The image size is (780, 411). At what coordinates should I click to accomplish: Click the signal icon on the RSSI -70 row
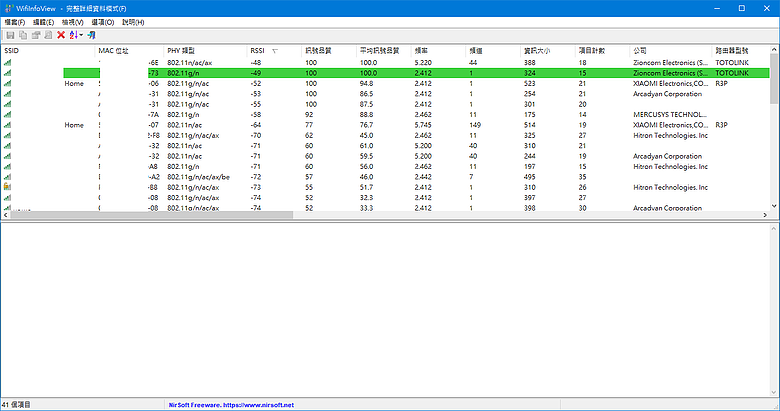coord(7,135)
